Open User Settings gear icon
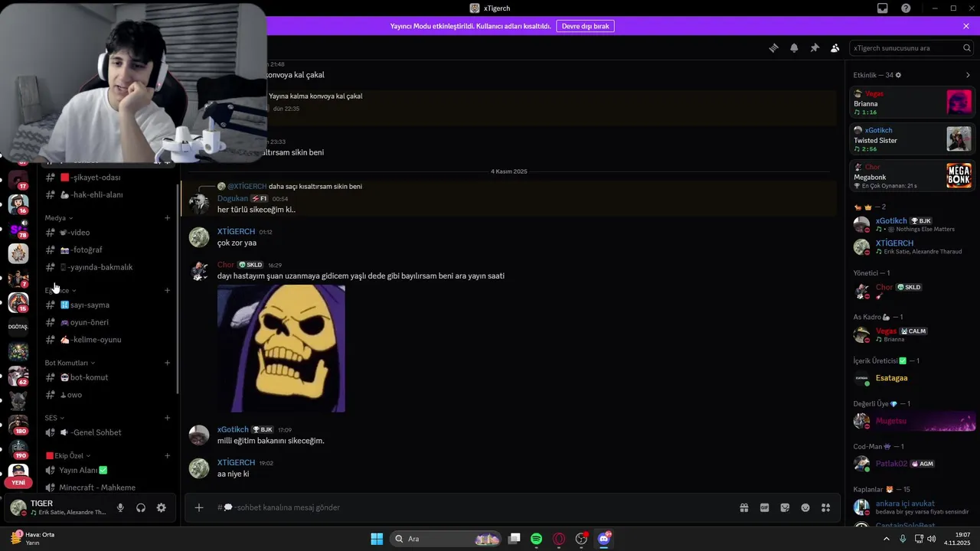Viewport: 980px width, 551px height. coord(162,507)
